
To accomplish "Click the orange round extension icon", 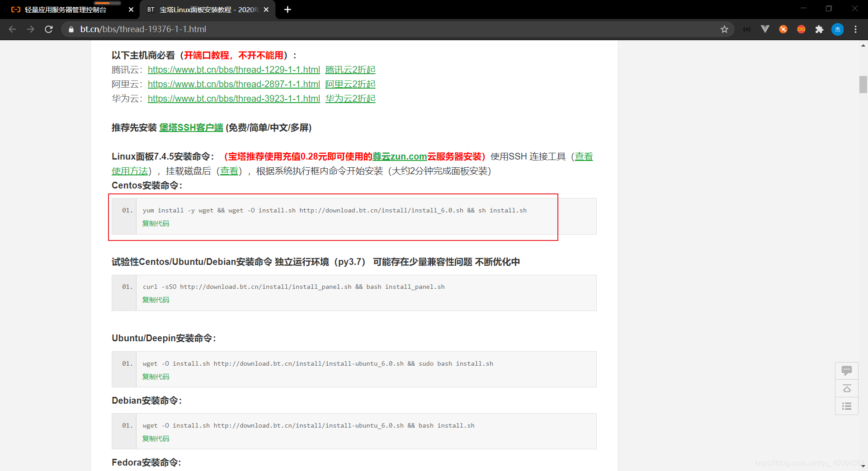I will pos(783,29).
